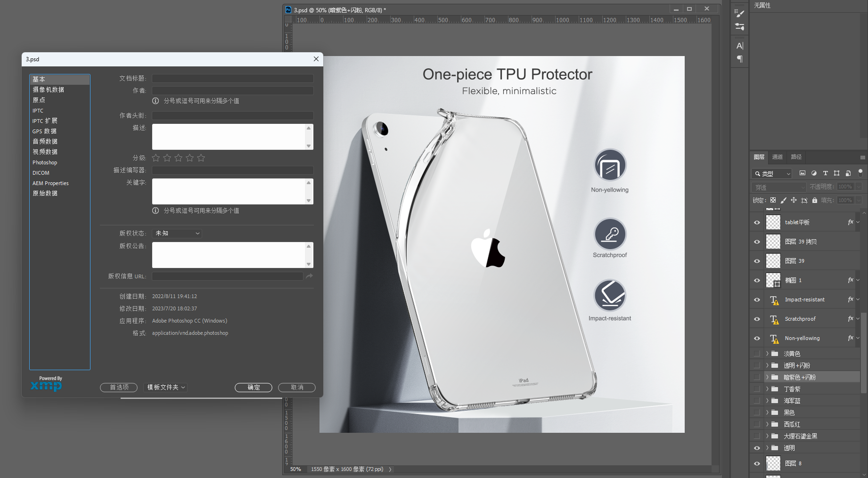This screenshot has width=868, height=478.
Task: Select 摄像机数据 in file info sidebar
Action: [x=60, y=89]
